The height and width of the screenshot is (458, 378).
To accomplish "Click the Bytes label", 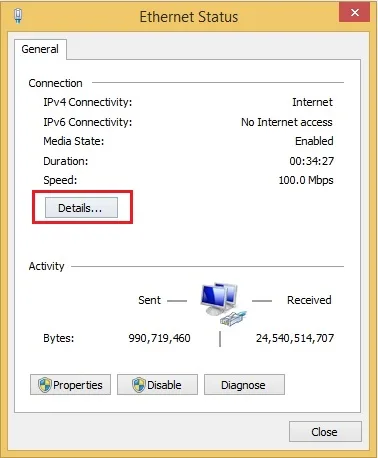I will click(59, 338).
